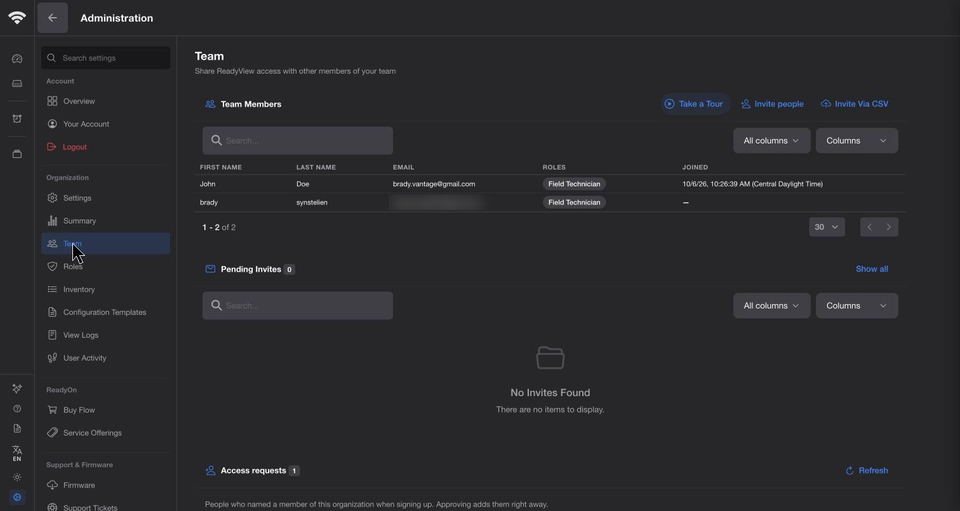Open Configuration Templates
Viewport: 960px width, 511px height.
(x=106, y=312)
